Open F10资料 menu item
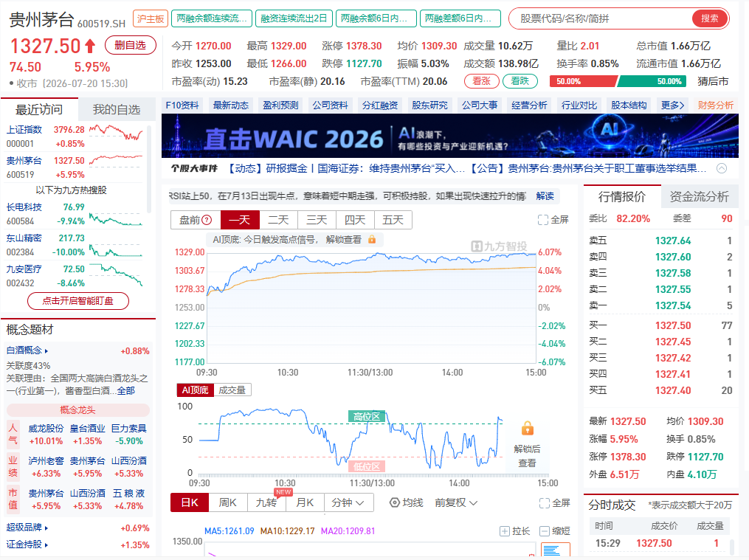Image resolution: width=749 pixels, height=560 pixels. [x=182, y=105]
